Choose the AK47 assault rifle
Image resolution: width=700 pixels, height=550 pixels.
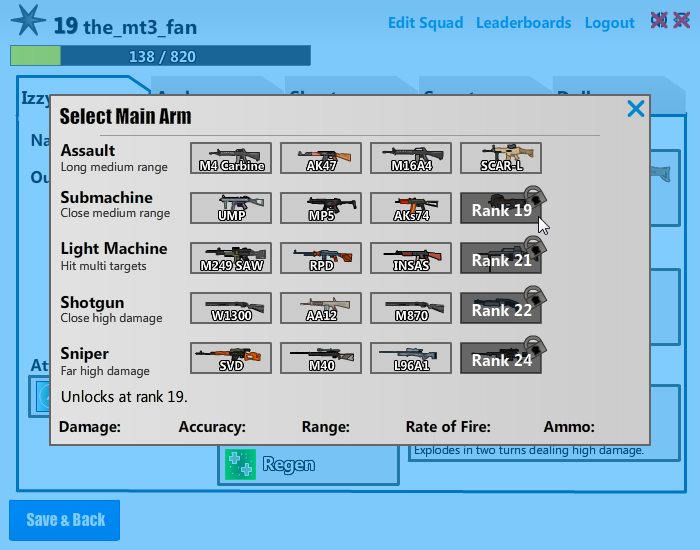(x=321, y=158)
